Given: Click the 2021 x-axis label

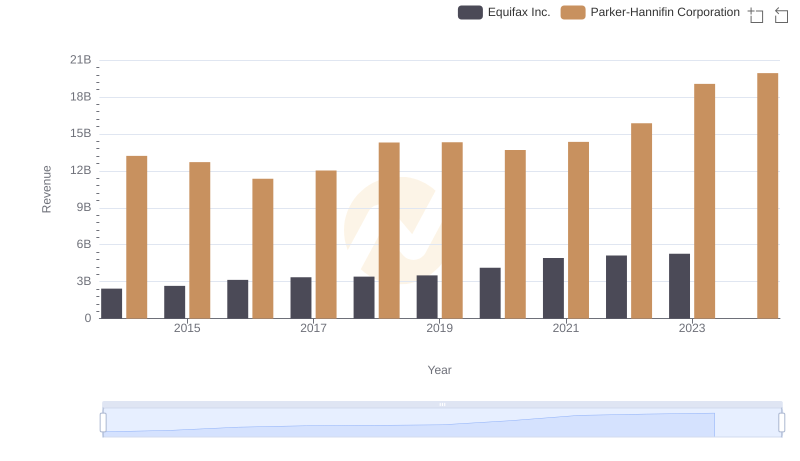Looking at the screenshot, I should (x=566, y=328).
